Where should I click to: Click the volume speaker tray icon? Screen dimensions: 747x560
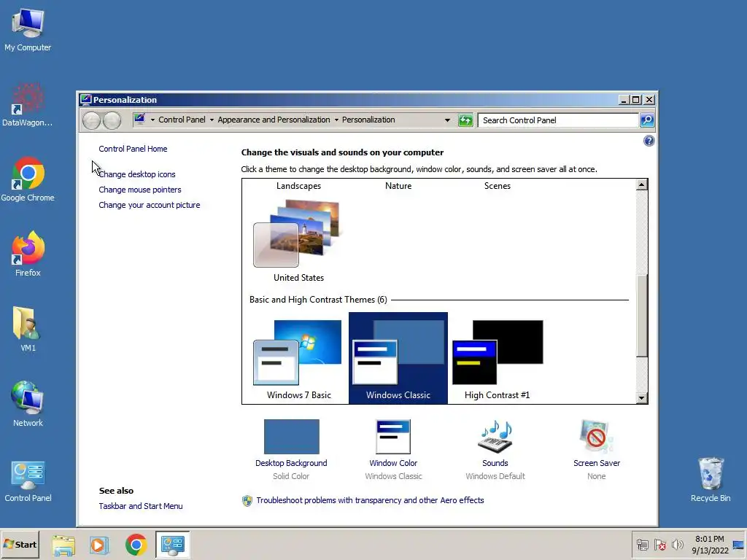(677, 545)
